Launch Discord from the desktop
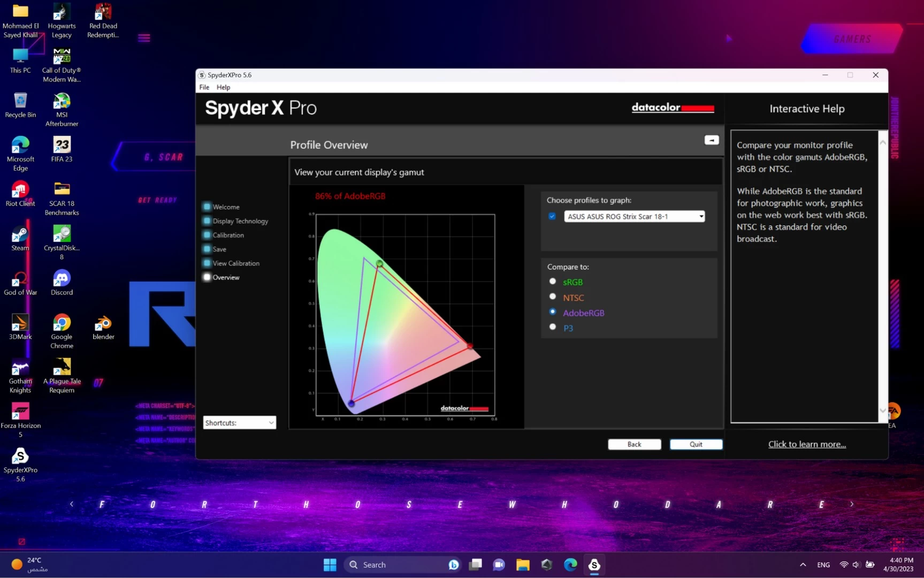The width and height of the screenshot is (924, 578). coord(62,283)
